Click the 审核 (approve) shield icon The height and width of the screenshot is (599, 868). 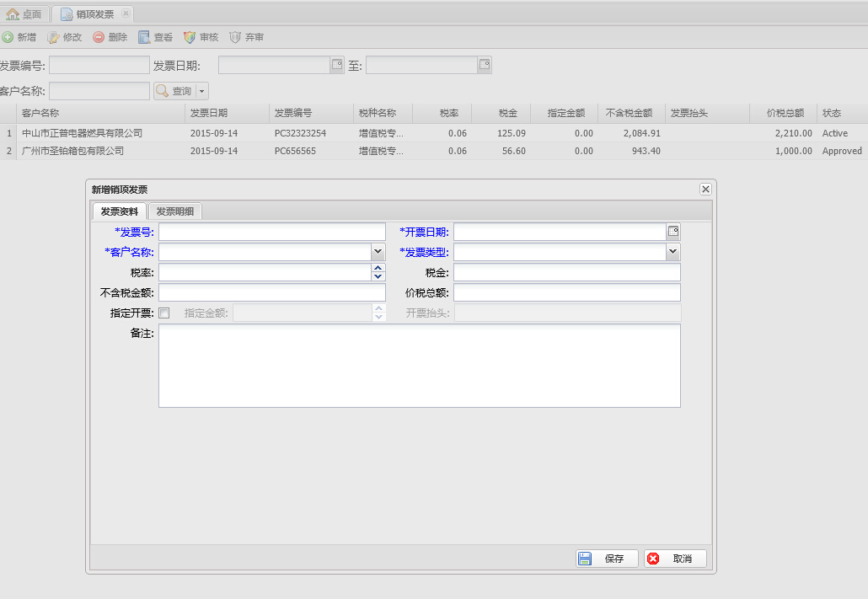pyautogui.click(x=190, y=38)
